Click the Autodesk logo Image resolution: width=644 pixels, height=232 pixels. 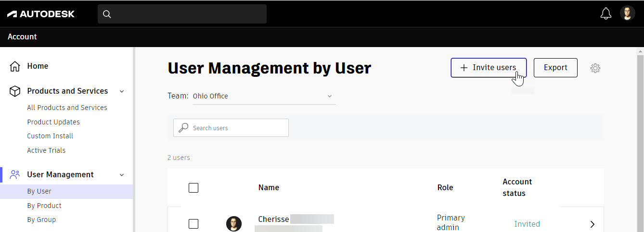(41, 14)
